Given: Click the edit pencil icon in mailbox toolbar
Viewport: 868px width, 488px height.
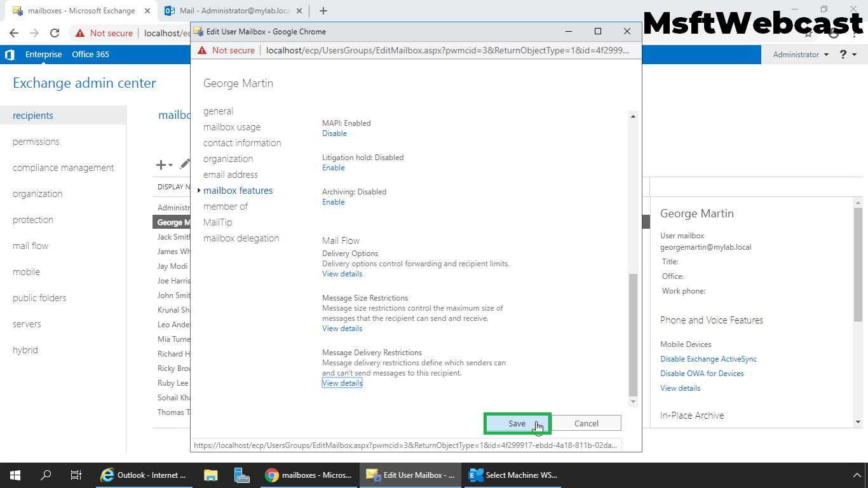Looking at the screenshot, I should click(x=184, y=165).
